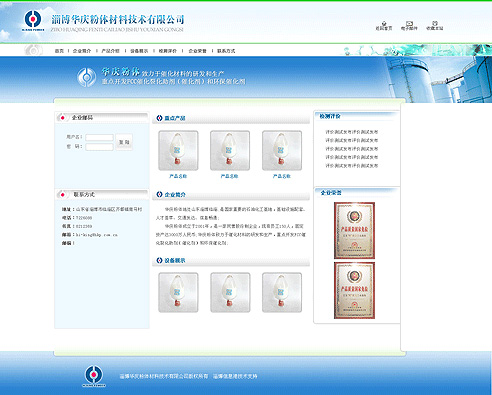Go to 检测评价 in the navigation bar
The image size is (492, 395).
tap(168, 51)
